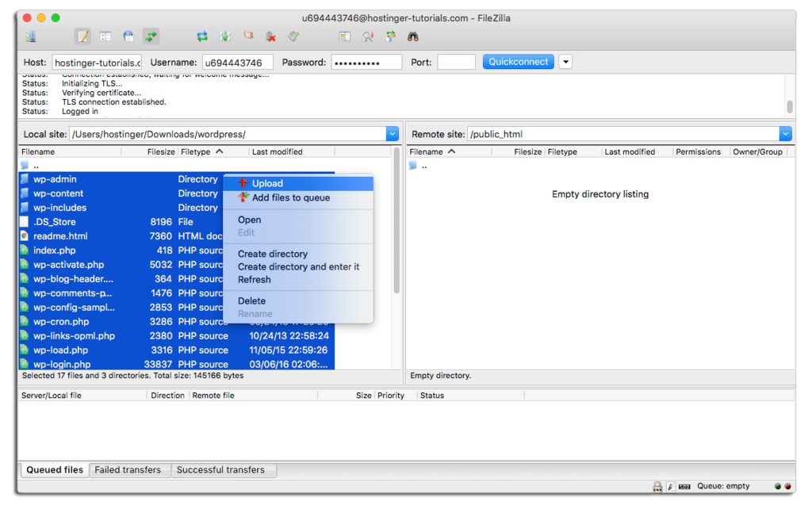Click the process queue toolbar icon
Viewport: 812px width, 505px height.
(224, 36)
